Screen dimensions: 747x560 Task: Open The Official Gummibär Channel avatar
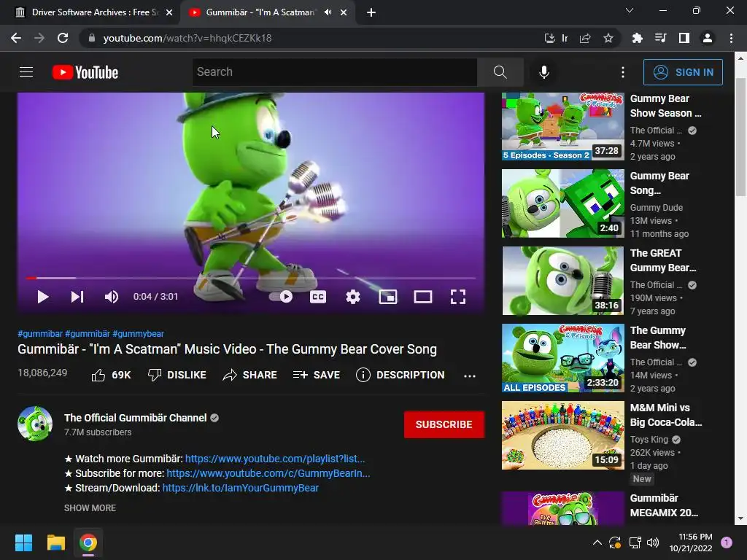tap(35, 424)
